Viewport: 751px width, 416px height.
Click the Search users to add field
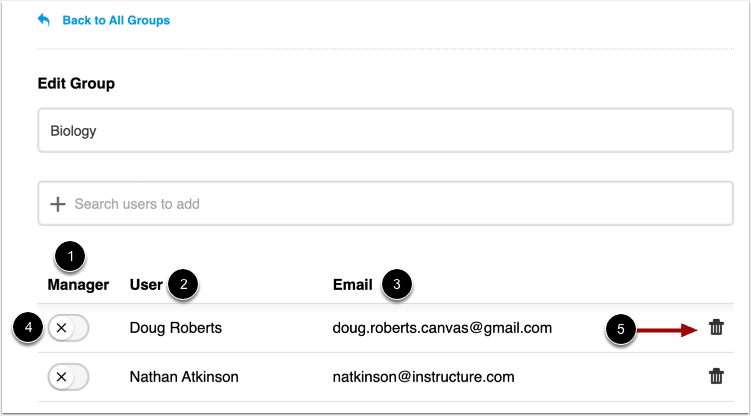coord(385,203)
